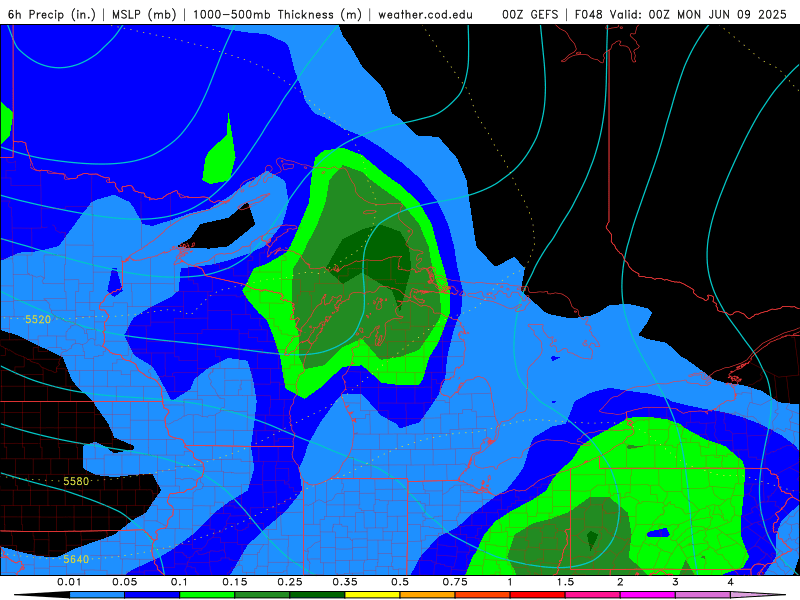Viewport: 800px width, 600px height.
Task: Click the violet 3 inch legend swatch
Action: (x=703, y=595)
